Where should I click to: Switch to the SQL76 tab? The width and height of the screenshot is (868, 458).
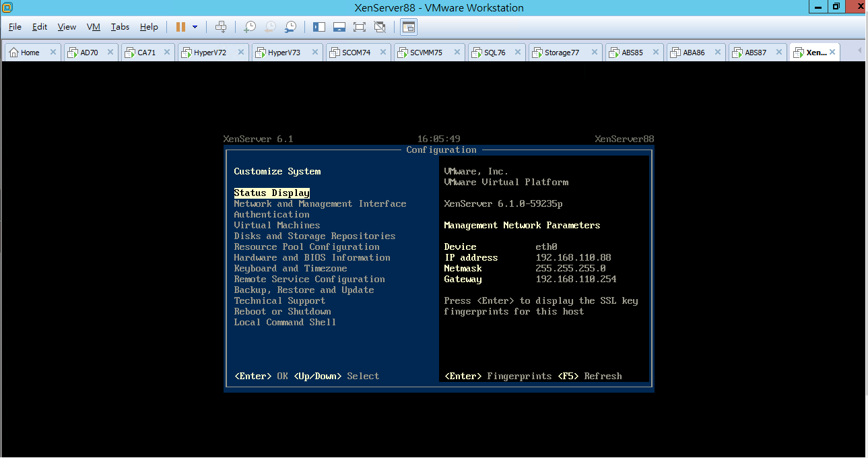(497, 53)
